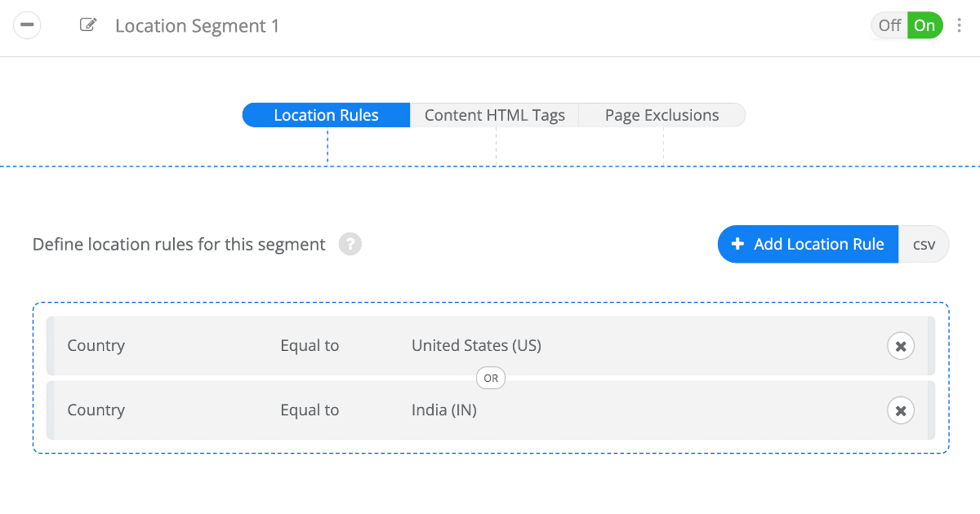
Task: Switch the segment toggle to Off
Action: (889, 25)
